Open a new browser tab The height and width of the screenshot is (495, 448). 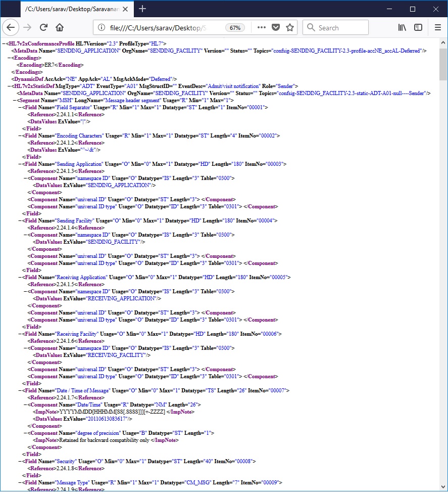point(142,9)
